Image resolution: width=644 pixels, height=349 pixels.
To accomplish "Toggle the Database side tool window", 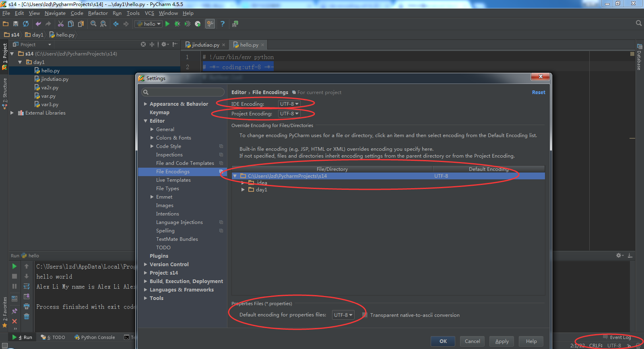I will 639,57.
